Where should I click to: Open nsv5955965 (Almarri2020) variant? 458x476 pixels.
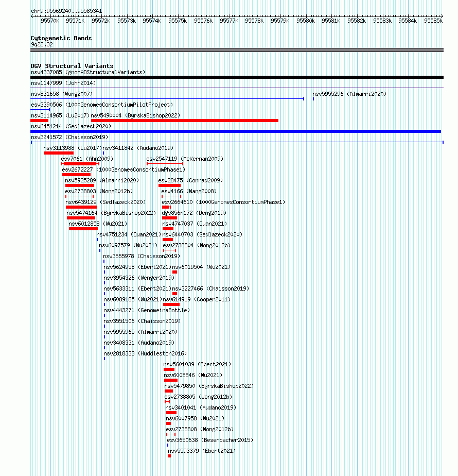click(x=140, y=332)
